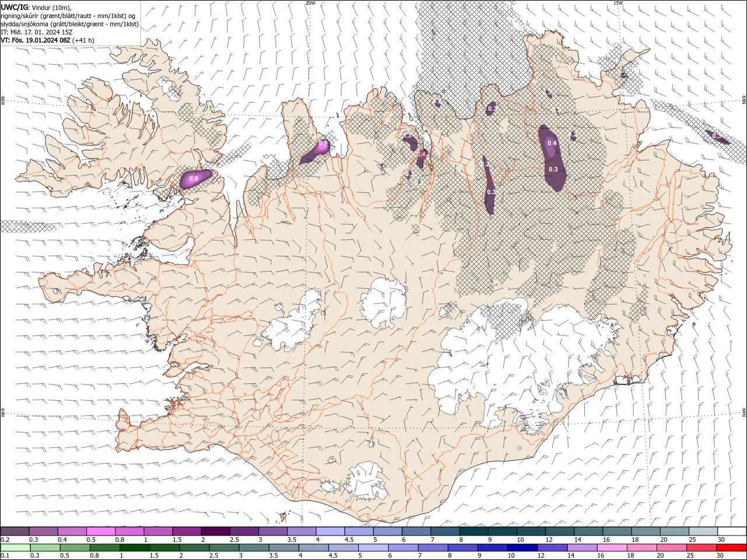Click the 'UWC/IG' title text
747x560 pixels.
click(x=14, y=7)
